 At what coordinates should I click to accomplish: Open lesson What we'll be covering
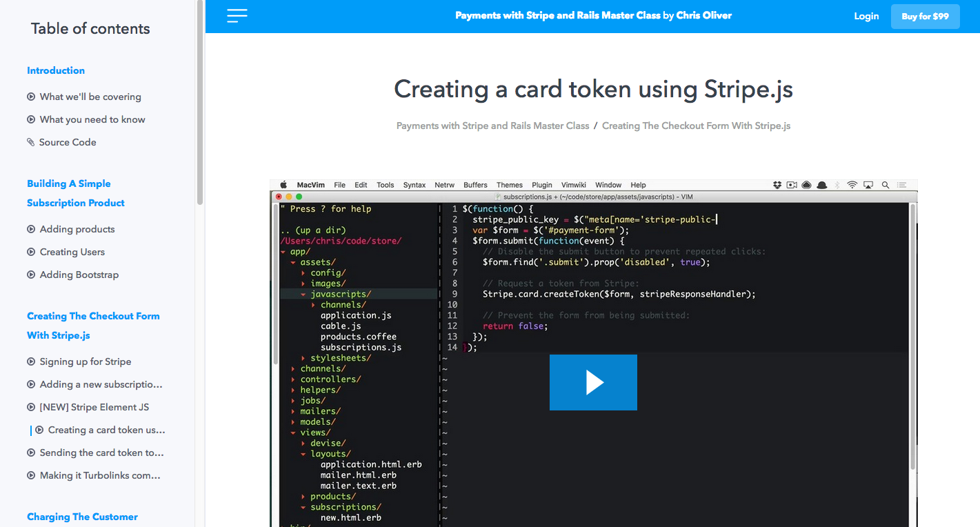click(x=90, y=97)
